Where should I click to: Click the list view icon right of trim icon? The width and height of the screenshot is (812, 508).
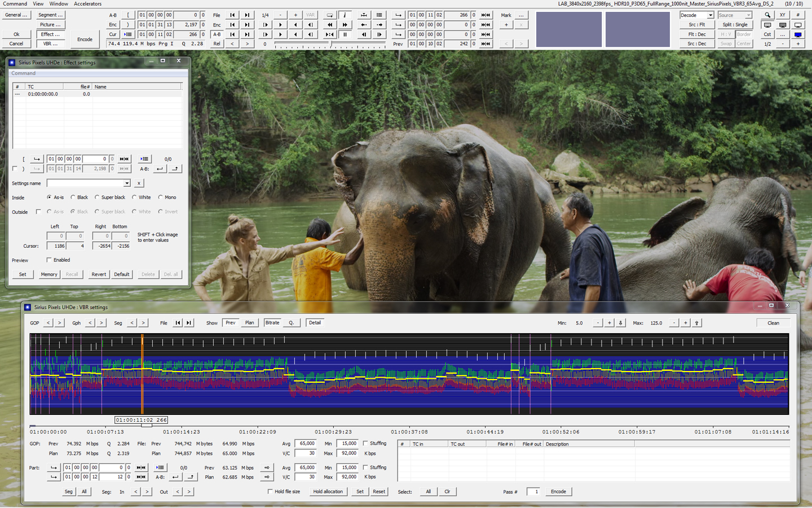(x=379, y=15)
